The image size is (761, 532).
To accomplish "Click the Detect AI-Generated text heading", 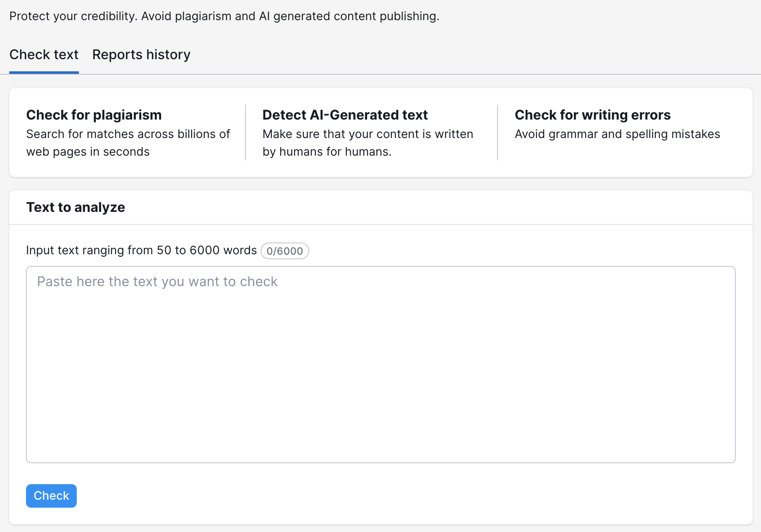I will [x=345, y=115].
